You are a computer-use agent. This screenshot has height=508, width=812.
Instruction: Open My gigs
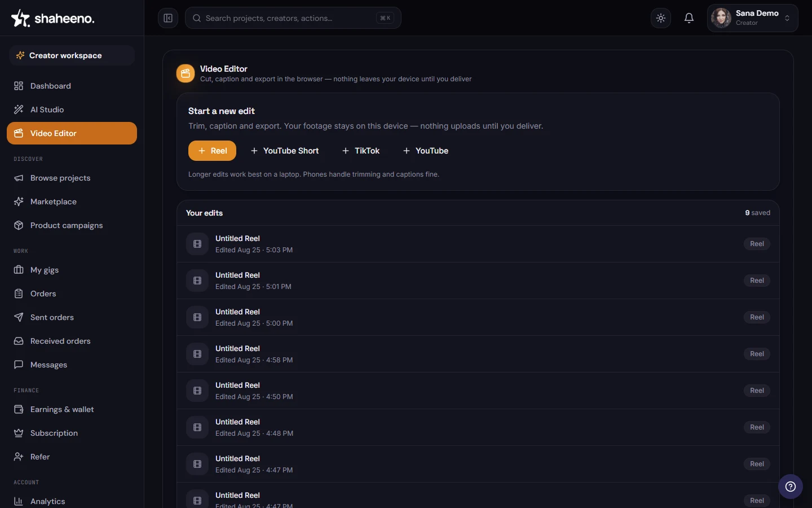point(72,270)
